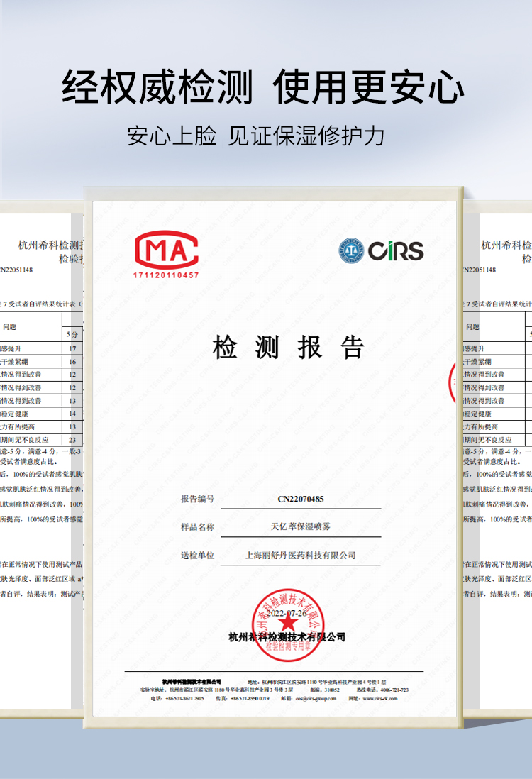This screenshot has height=779, width=532.
Task: Click bold 杭州希科检测技术有限公司 over the stamp
Action: click(x=287, y=637)
